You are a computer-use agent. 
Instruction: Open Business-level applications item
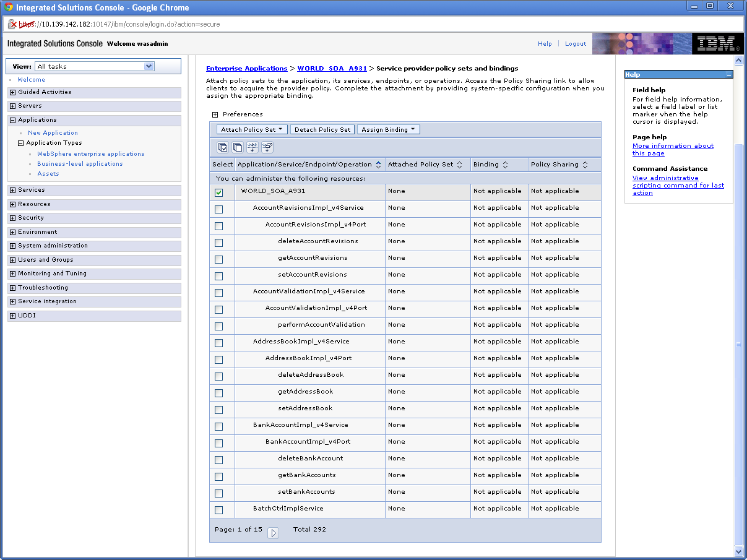(80, 164)
